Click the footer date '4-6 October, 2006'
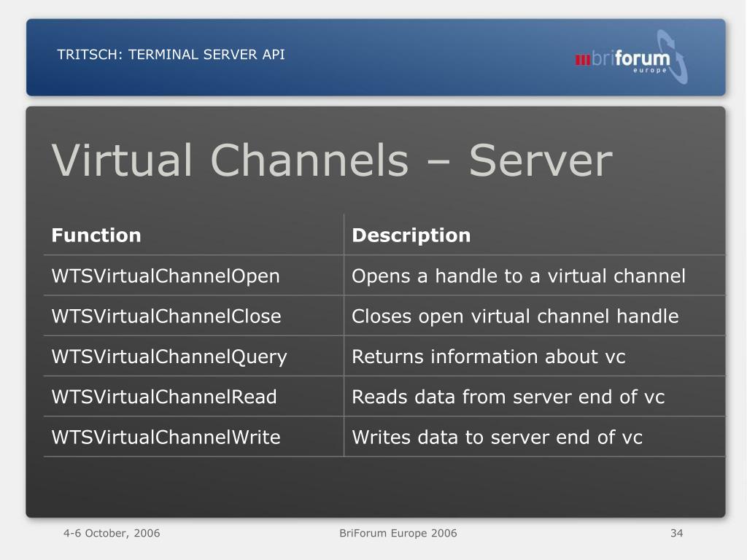Screen dimensions: 747x560 click(x=112, y=533)
